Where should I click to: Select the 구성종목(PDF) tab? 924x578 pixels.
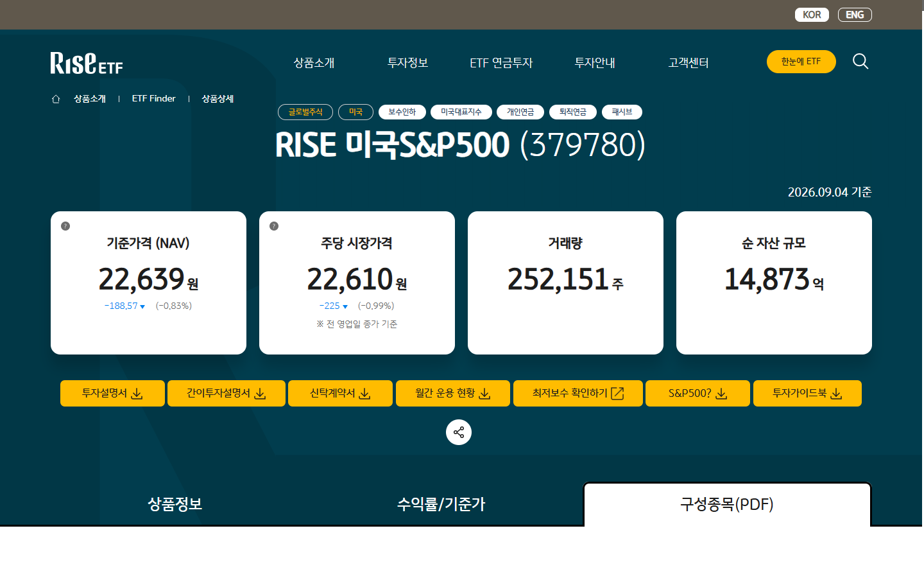[727, 504]
